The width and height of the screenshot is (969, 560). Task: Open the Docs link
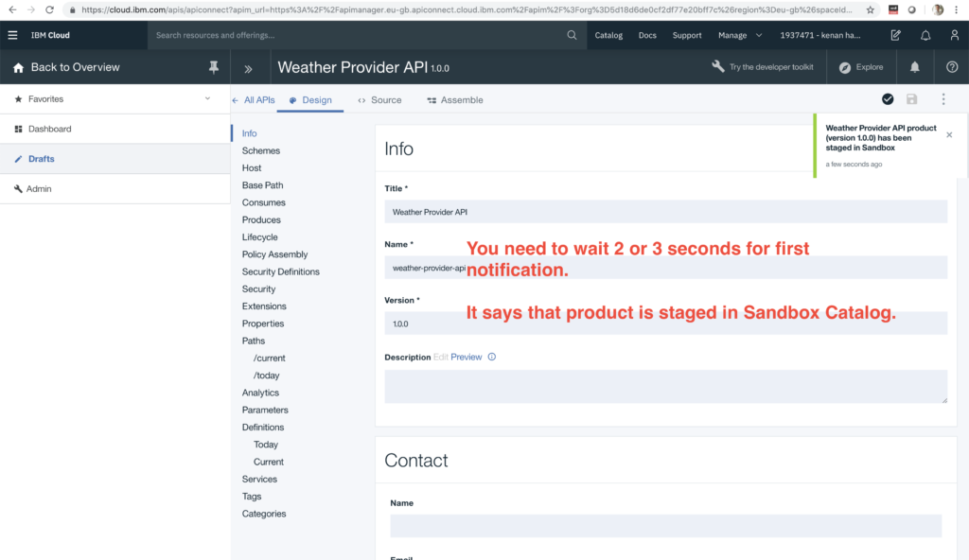[x=647, y=35]
